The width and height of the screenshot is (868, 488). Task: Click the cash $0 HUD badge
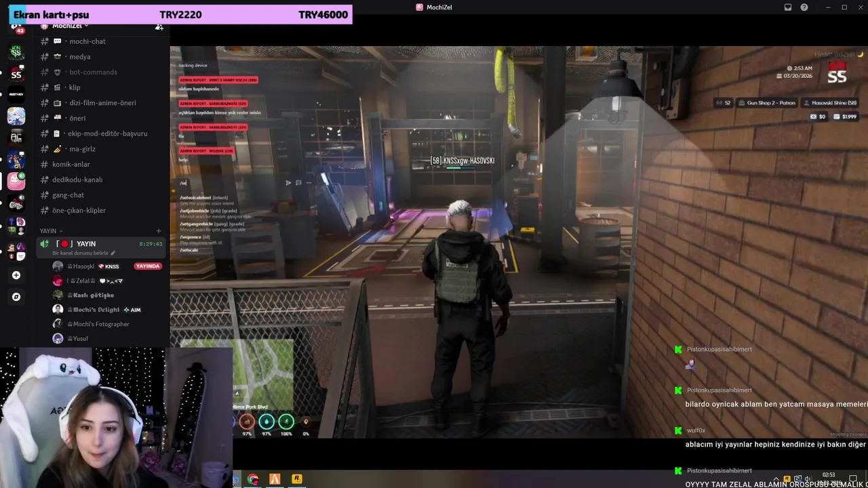point(818,117)
